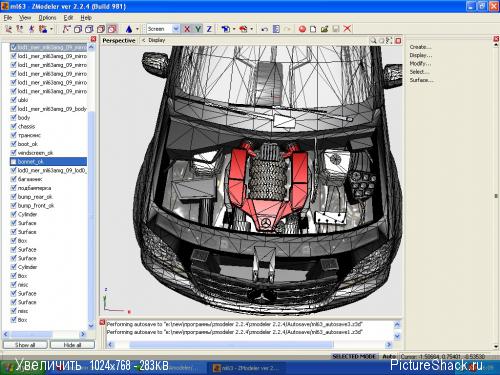Toggle the X axis lock
The image size is (500, 375).
(187, 29)
